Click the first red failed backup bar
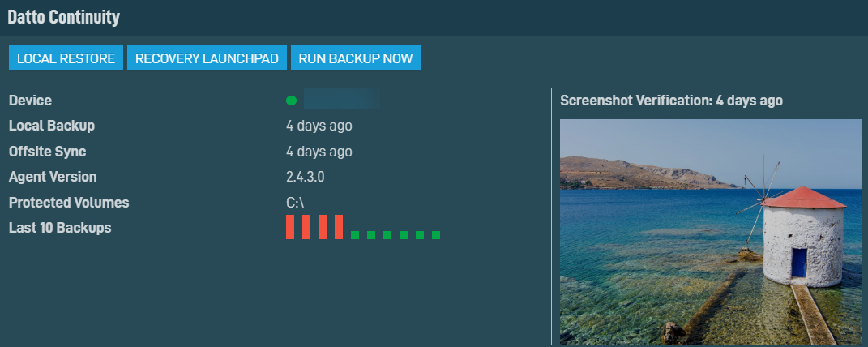Image resolution: width=868 pixels, height=347 pixels. click(290, 227)
